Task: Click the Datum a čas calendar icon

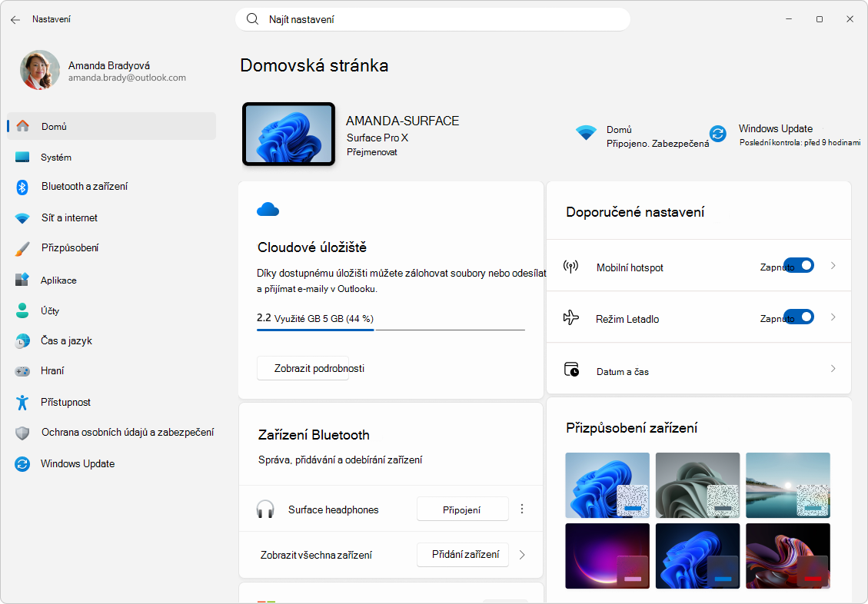Action: tap(571, 369)
